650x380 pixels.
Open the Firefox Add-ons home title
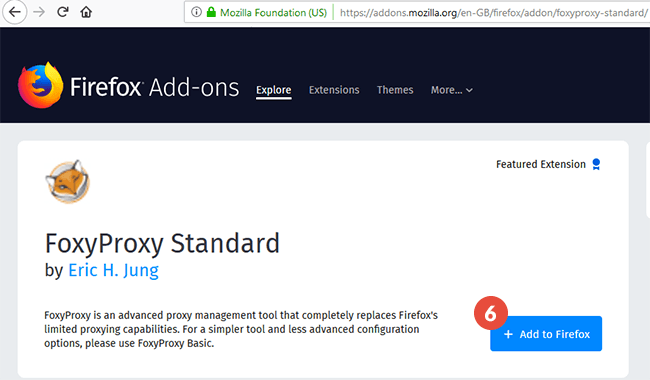(154, 87)
